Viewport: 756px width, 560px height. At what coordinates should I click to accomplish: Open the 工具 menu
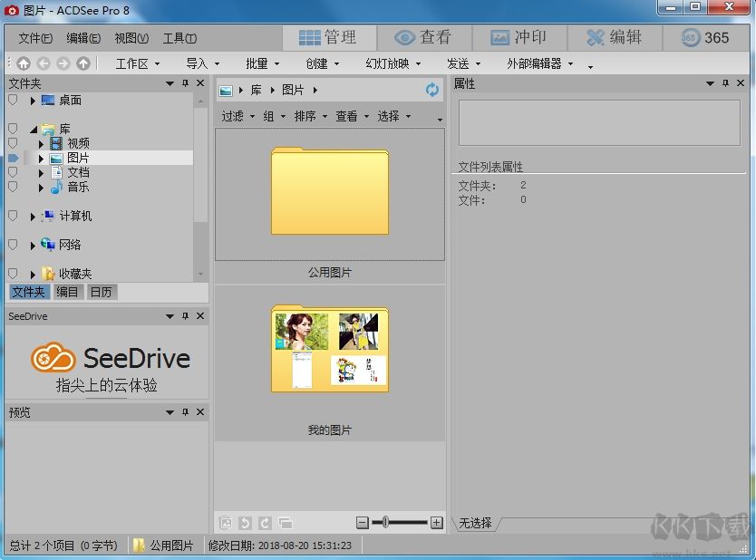click(179, 38)
